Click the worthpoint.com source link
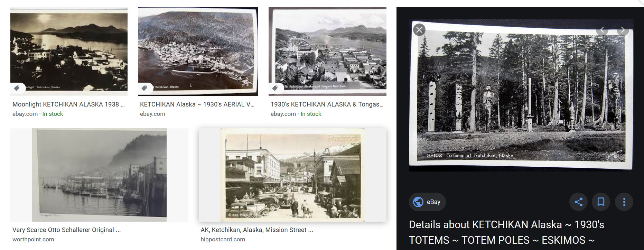This screenshot has width=644, height=250. click(33, 239)
